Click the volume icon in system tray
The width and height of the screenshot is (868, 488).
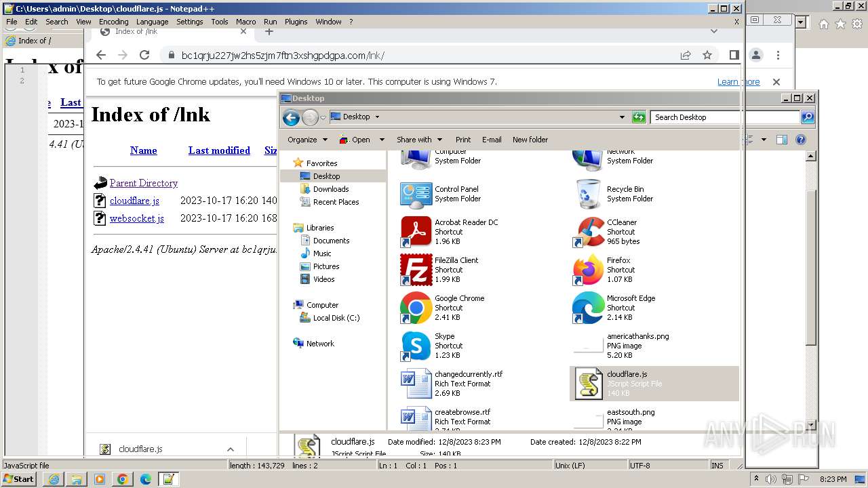pos(770,479)
